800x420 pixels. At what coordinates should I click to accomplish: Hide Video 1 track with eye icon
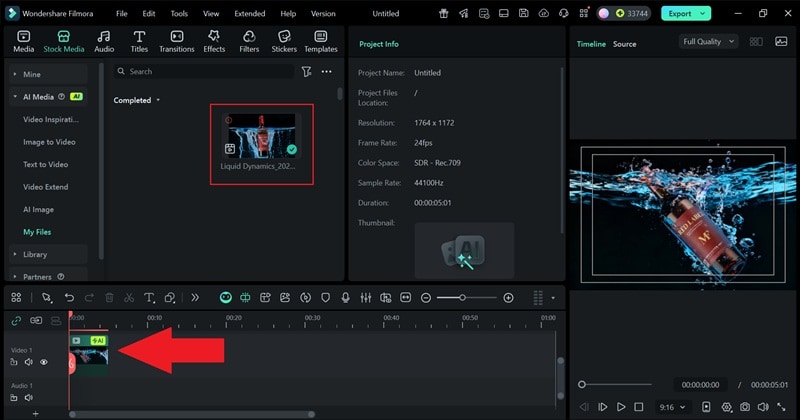coord(44,362)
